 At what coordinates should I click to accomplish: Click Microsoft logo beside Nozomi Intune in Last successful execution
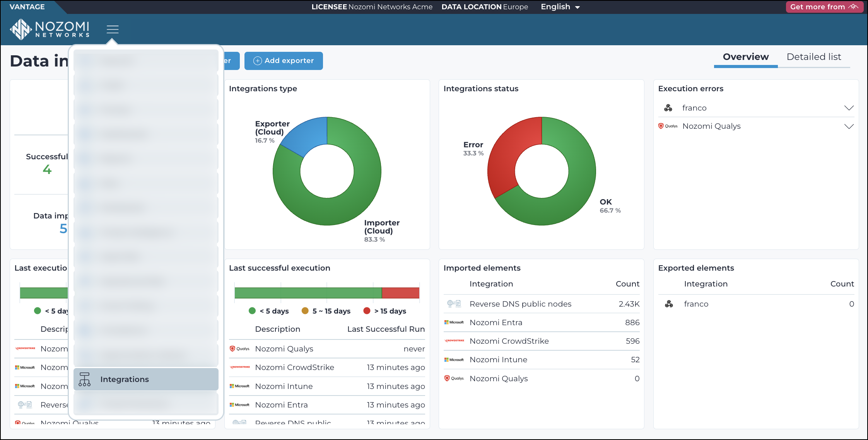[x=239, y=386]
